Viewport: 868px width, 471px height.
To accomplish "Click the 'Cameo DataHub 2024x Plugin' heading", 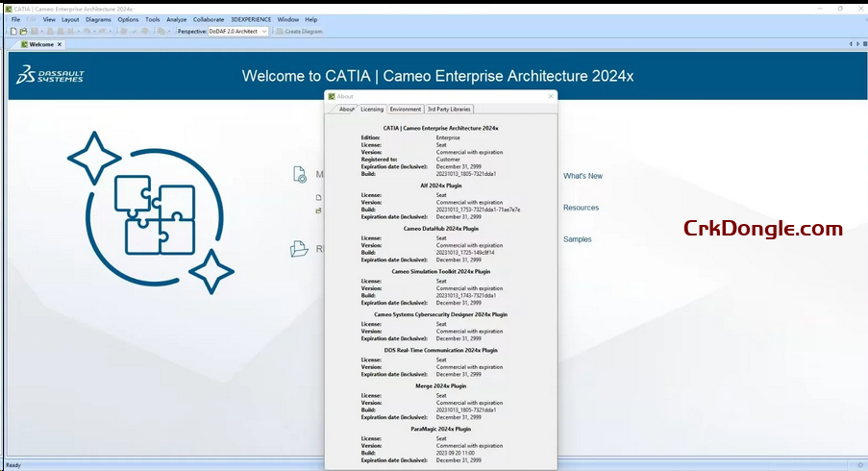I will pos(440,229).
